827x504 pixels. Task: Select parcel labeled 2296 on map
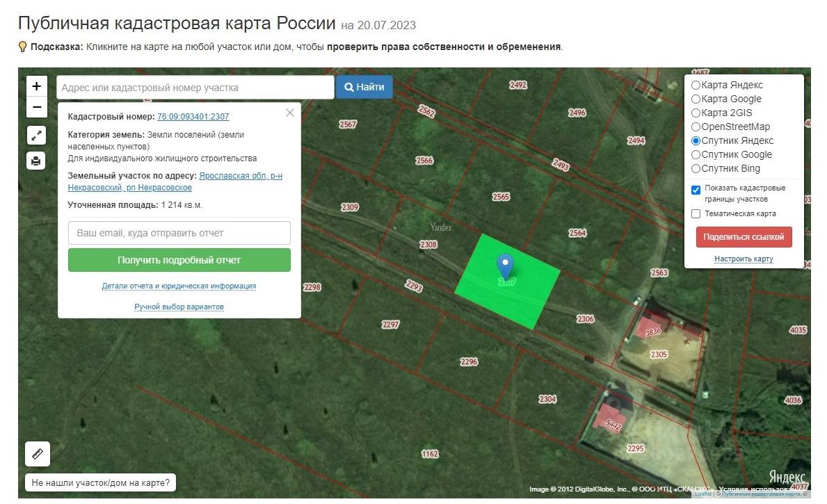(469, 361)
